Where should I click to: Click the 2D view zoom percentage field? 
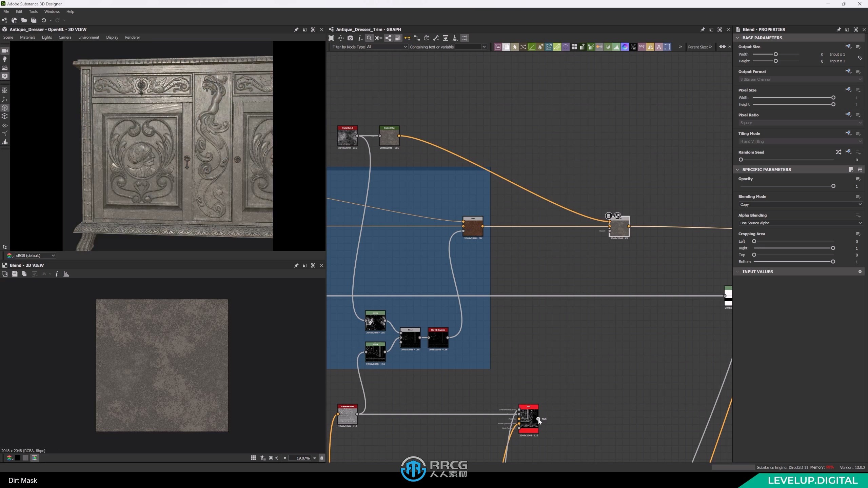(x=300, y=458)
